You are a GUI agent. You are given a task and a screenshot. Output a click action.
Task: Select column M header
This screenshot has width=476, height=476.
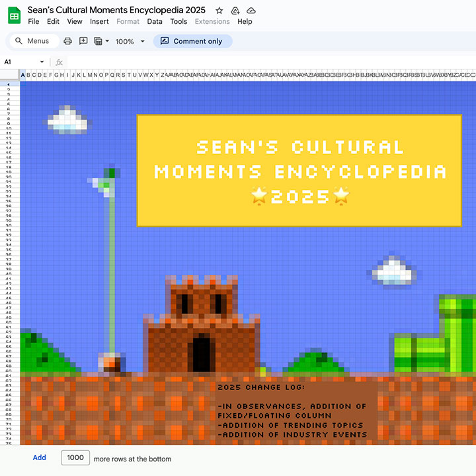[x=90, y=75]
